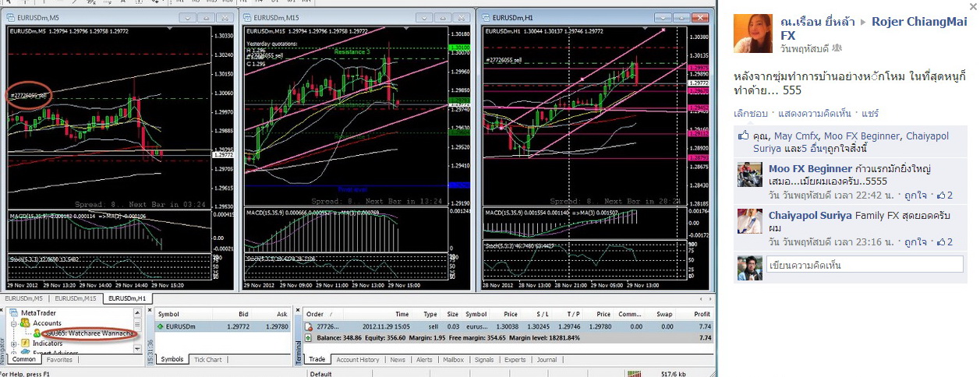Screen dimensions: 980x377
Task: Sort orders by the Order column header
Action: tap(322, 314)
